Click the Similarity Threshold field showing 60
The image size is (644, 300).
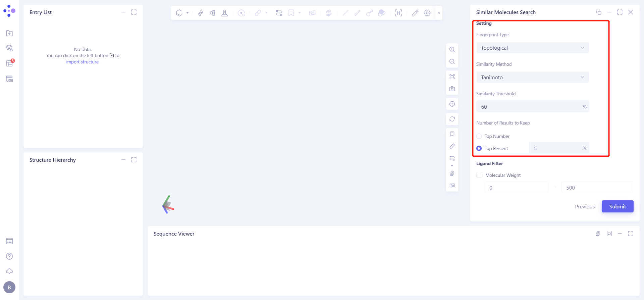pyautogui.click(x=533, y=107)
